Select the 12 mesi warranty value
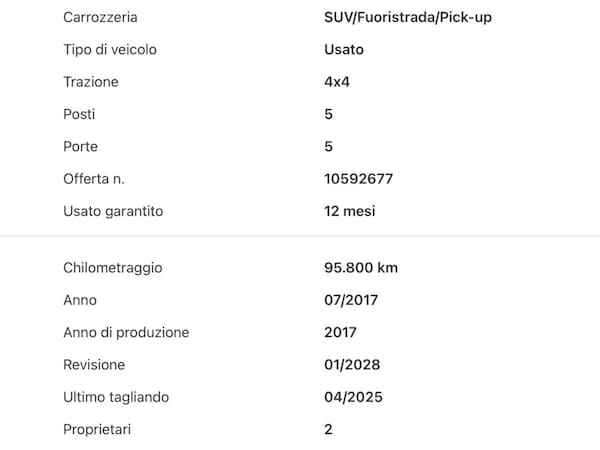 point(351,211)
